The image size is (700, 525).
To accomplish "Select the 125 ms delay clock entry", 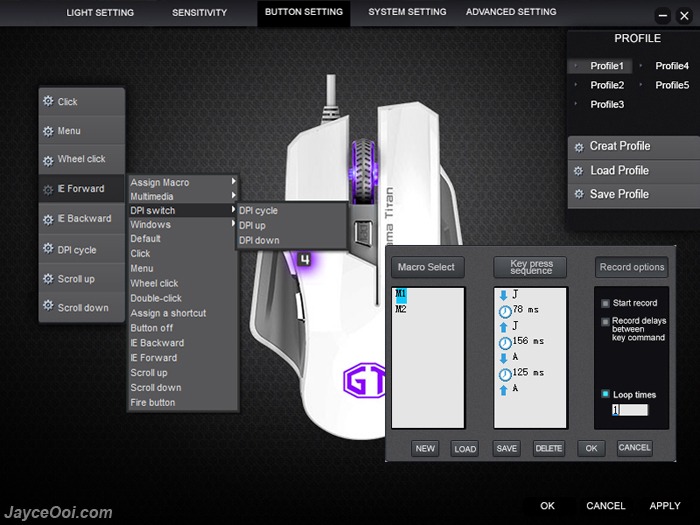I will click(505, 374).
